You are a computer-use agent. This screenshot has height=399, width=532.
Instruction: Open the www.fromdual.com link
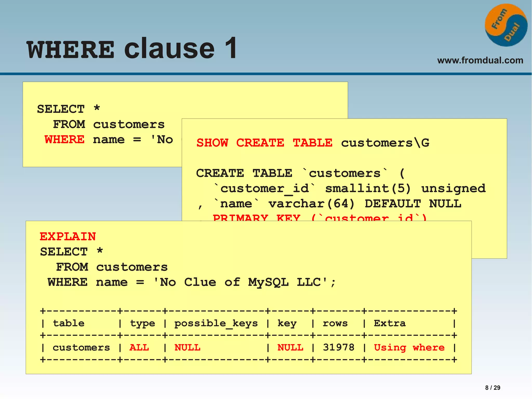pyautogui.click(x=480, y=60)
